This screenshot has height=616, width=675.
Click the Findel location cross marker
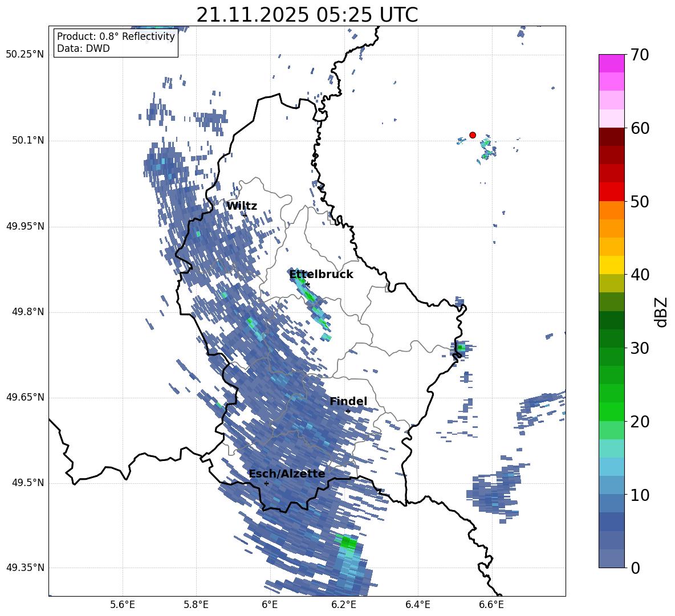[348, 411]
